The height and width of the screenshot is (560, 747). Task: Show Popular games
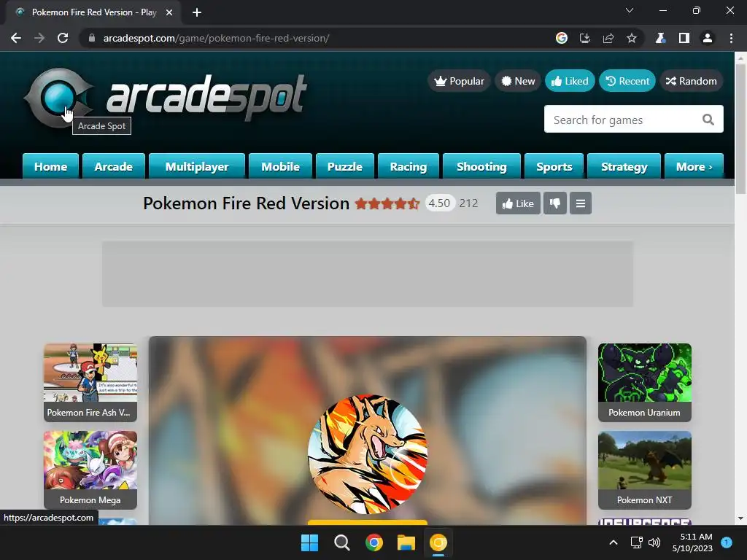[x=459, y=81]
